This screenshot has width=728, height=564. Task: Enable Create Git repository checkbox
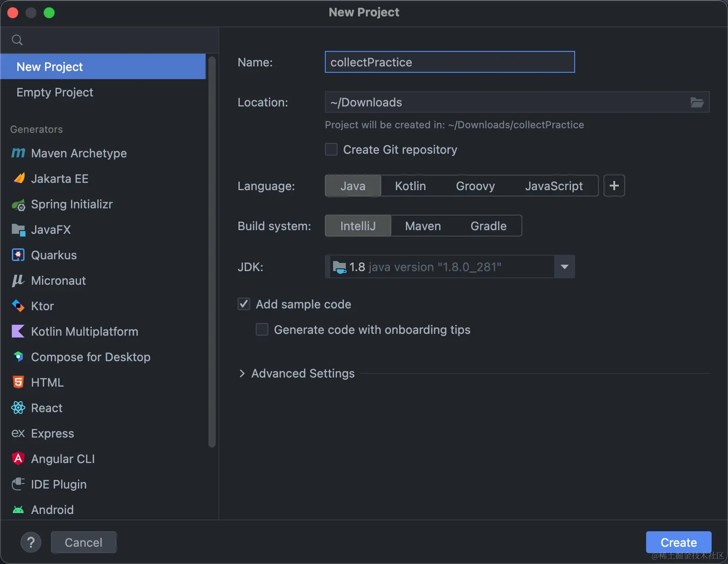331,150
